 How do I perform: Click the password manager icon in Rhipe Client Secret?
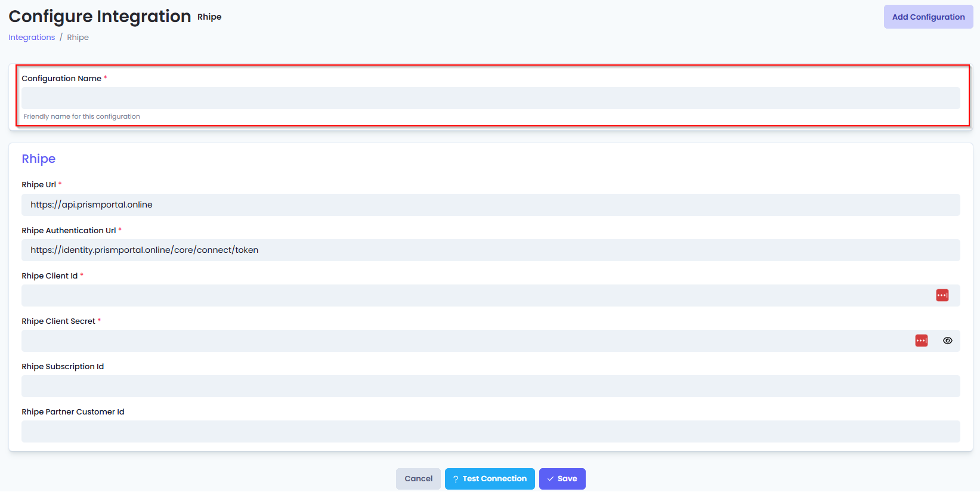click(x=922, y=341)
